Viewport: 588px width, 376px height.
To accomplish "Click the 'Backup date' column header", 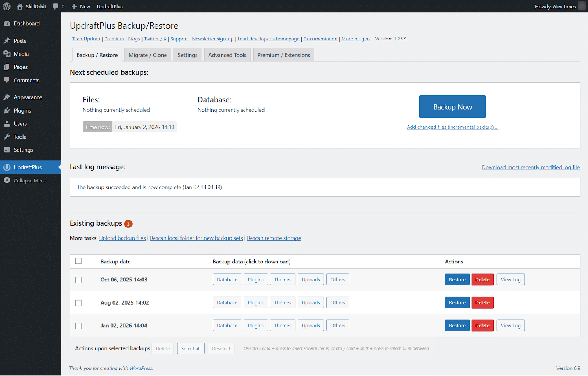I will [115, 262].
